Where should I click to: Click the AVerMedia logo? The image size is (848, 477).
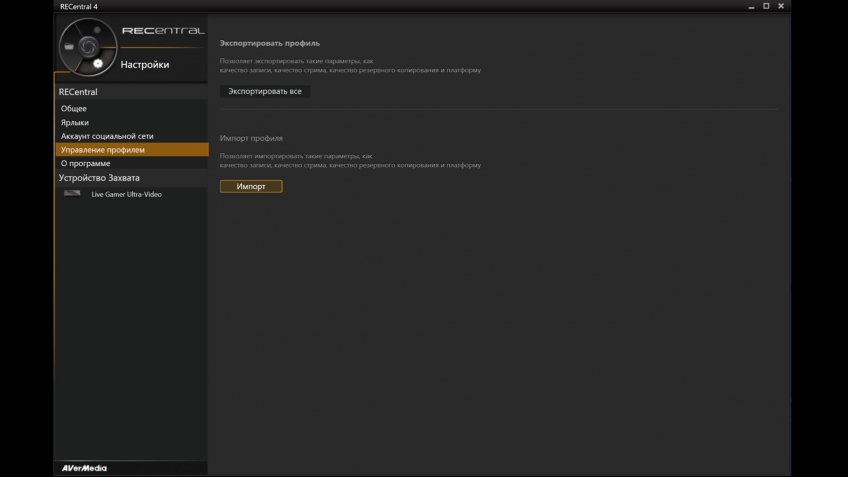click(x=84, y=468)
